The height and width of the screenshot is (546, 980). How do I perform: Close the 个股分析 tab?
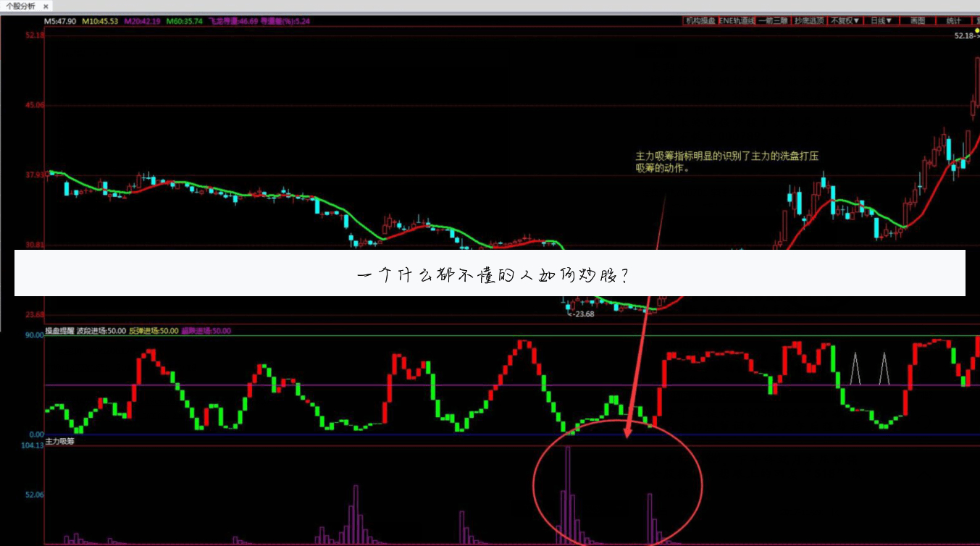[x=46, y=6]
